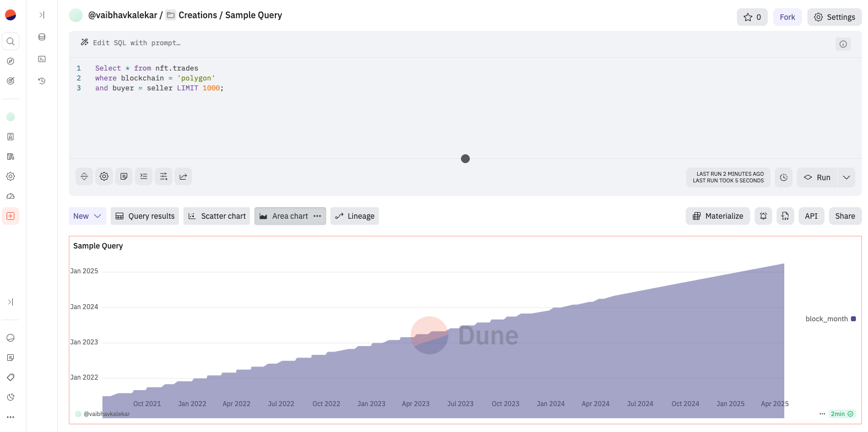Run the query
This screenshot has height=432, width=868.
click(817, 177)
